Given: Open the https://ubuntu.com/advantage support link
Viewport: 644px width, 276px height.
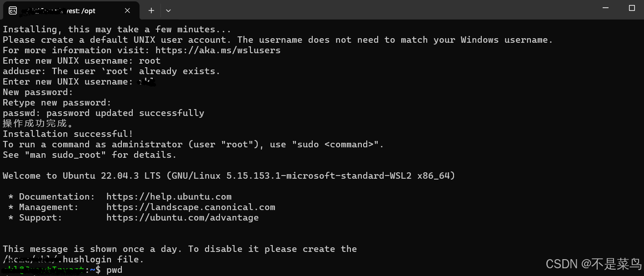Looking at the screenshot, I should pos(183,218).
